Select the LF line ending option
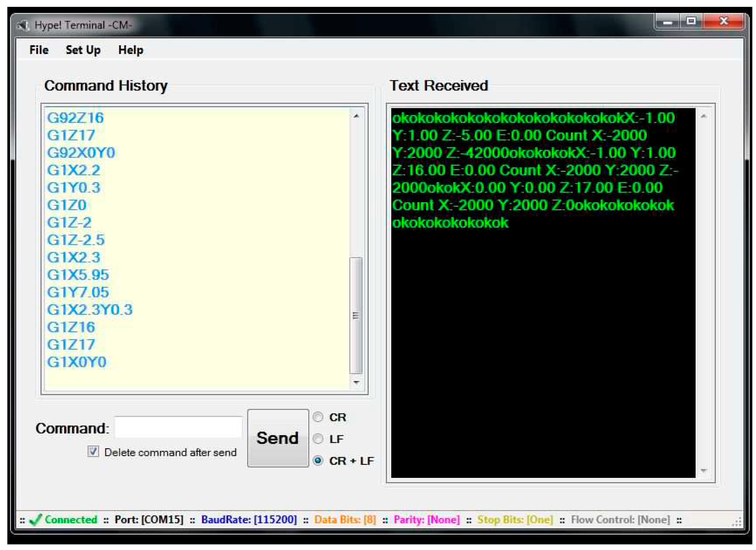This screenshot has width=756, height=550. (x=318, y=439)
